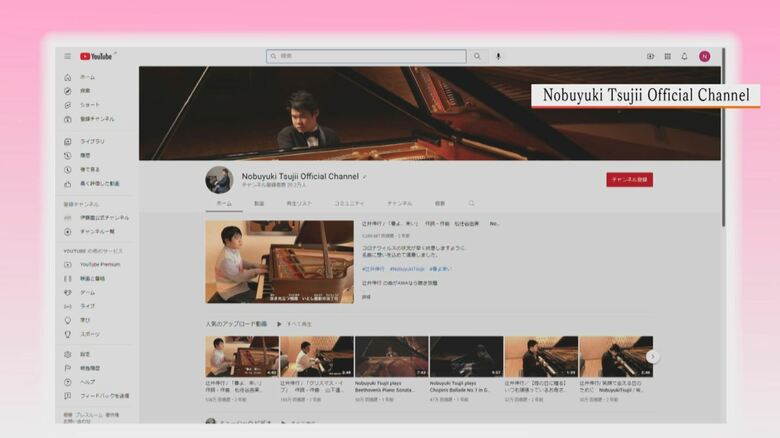Open the create video camera icon

tap(651, 57)
